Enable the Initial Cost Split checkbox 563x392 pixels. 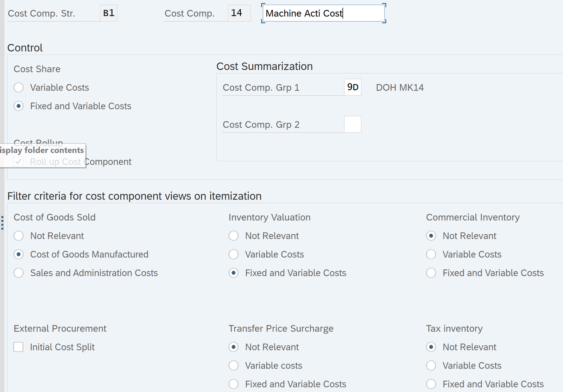19,347
